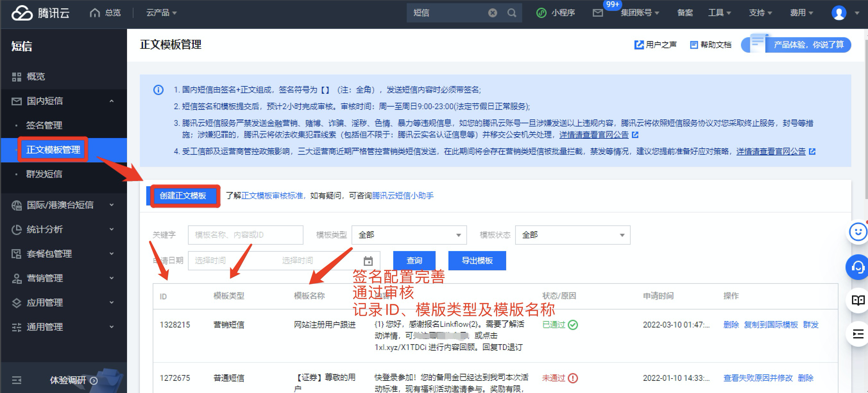This screenshot has width=868, height=393.
Task: Open the date picker calendar icon
Action: coord(368,261)
